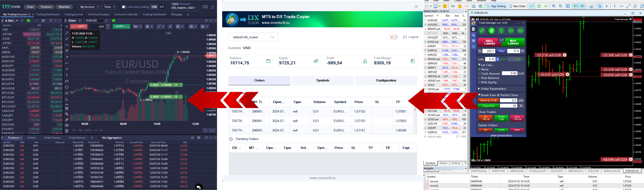Open cfd_maem, USD account dropdown

(184, 8)
